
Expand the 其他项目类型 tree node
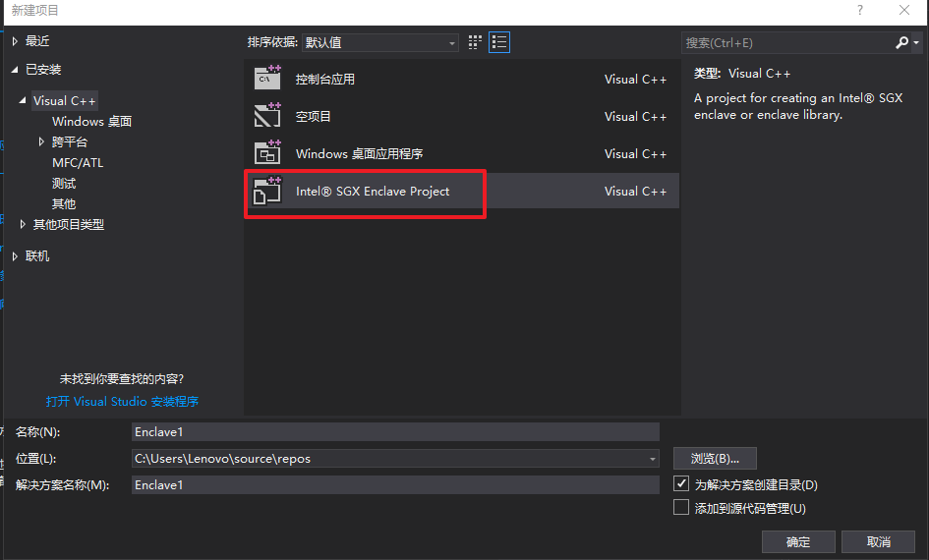23,224
